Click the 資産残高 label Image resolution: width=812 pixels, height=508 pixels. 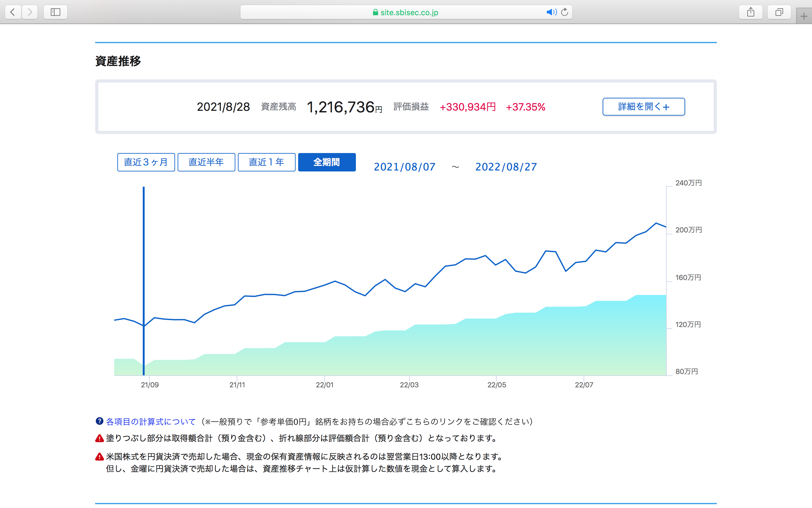coord(278,107)
